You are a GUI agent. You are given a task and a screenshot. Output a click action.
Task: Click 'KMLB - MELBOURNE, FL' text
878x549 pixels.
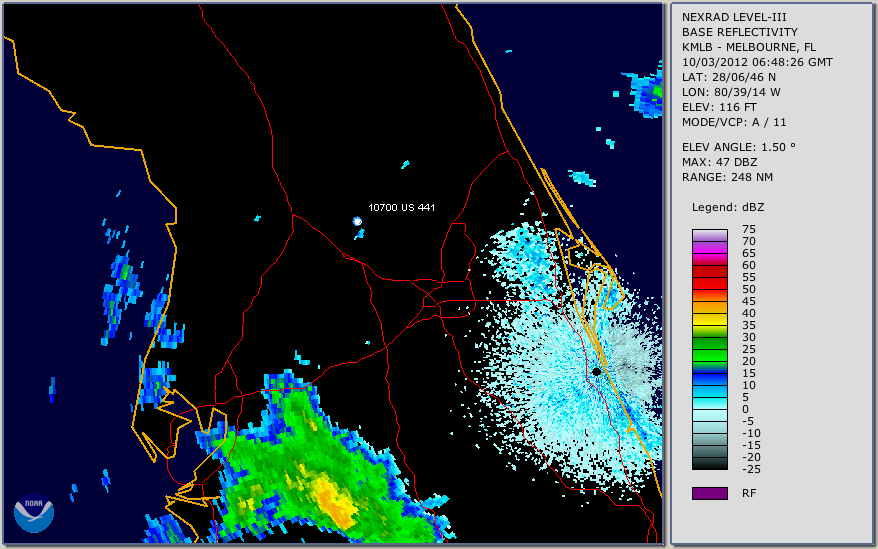point(749,47)
